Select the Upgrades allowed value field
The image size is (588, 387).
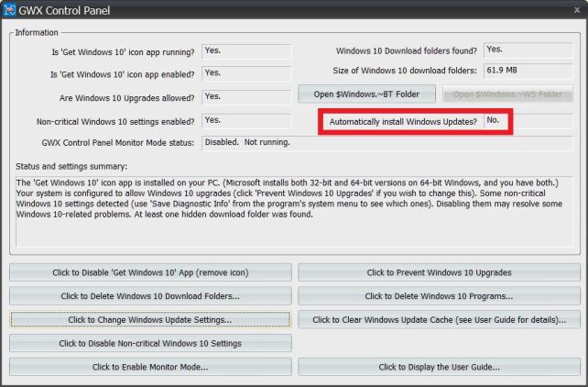(246, 97)
